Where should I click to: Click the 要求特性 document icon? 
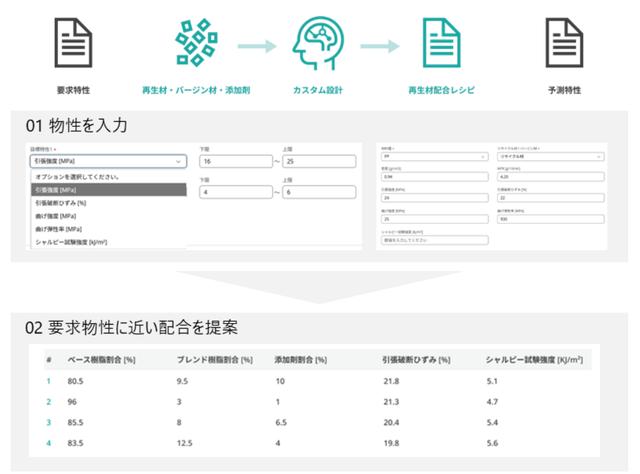tap(68, 44)
